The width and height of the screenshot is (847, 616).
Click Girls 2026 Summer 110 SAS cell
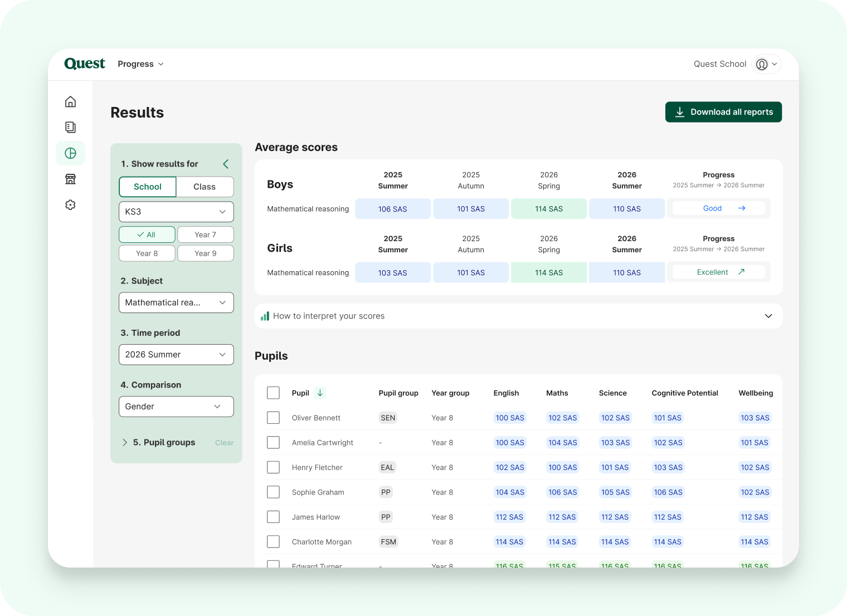click(x=627, y=272)
